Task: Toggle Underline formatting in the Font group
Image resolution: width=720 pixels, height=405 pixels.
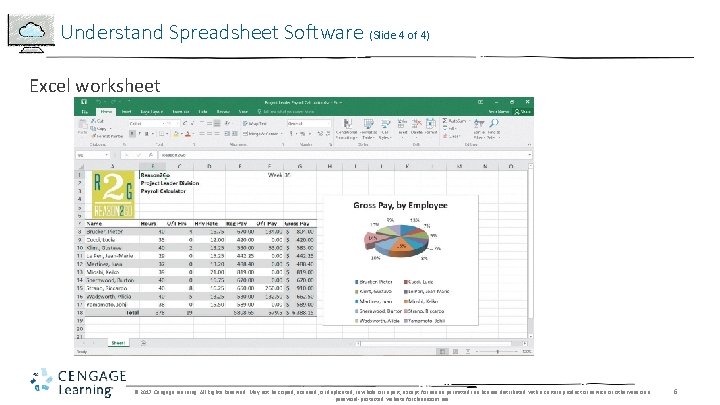Action: (x=147, y=134)
